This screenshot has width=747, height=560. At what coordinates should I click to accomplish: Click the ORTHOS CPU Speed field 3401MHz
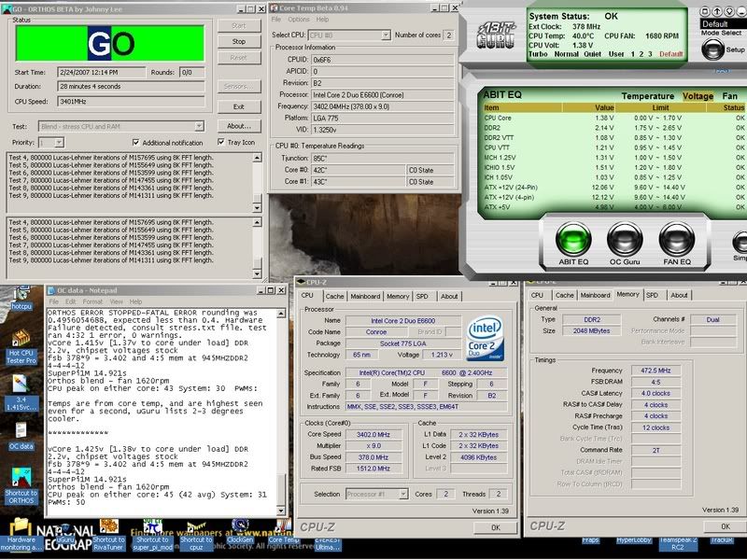pyautogui.click(x=131, y=102)
